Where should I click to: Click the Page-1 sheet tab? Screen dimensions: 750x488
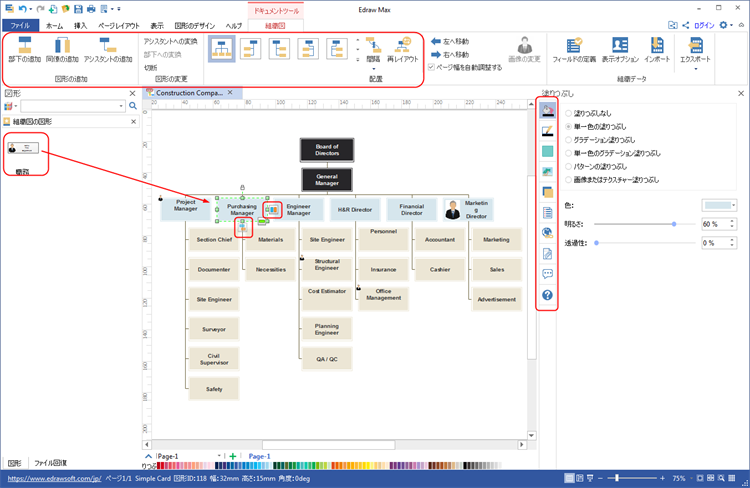(259, 456)
